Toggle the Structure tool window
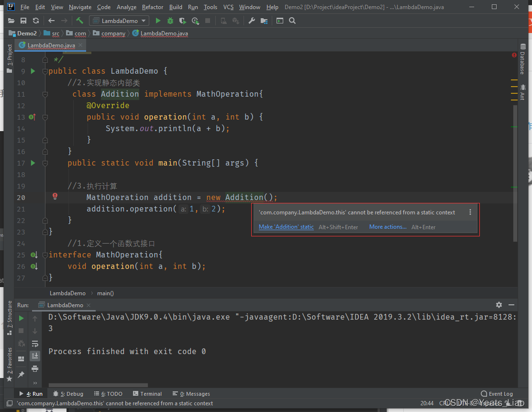 [10, 318]
